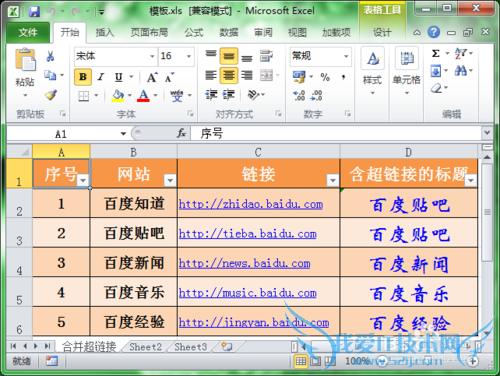Click the Paste clipboard icon
This screenshot has height=376, width=500.
(x=25, y=60)
